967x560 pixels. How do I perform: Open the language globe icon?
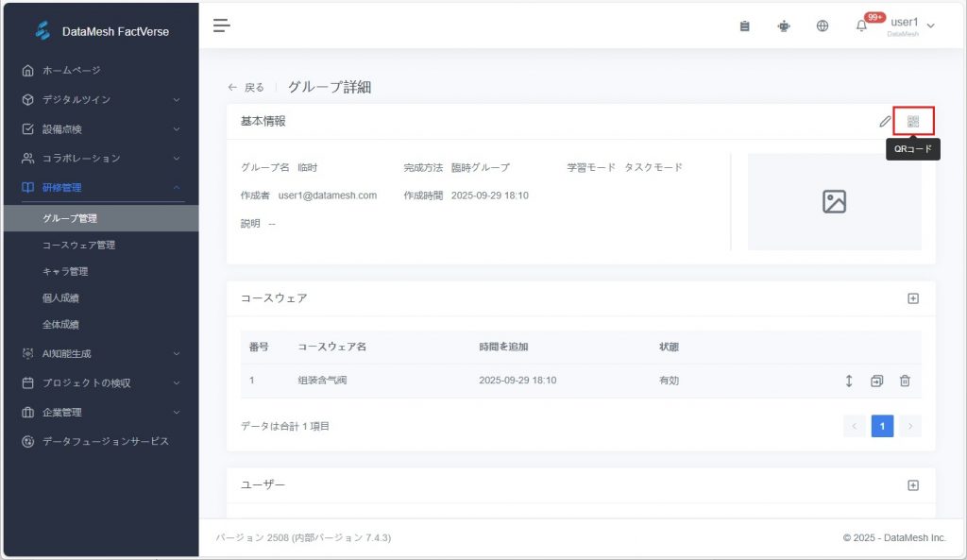pyautogui.click(x=823, y=25)
